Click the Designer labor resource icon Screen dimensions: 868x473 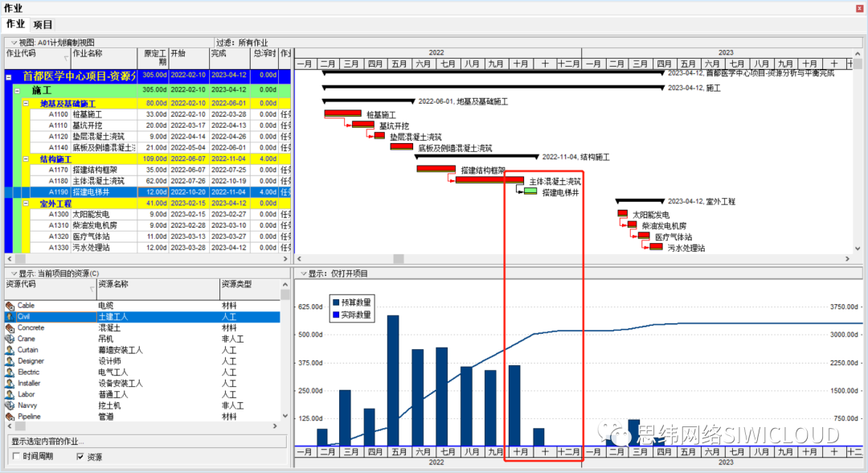pos(10,361)
